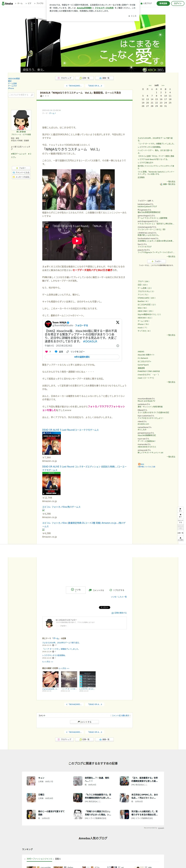
Task: Open the Game*Spark bookmark link
Action: pyautogui.click(x=143, y=365)
